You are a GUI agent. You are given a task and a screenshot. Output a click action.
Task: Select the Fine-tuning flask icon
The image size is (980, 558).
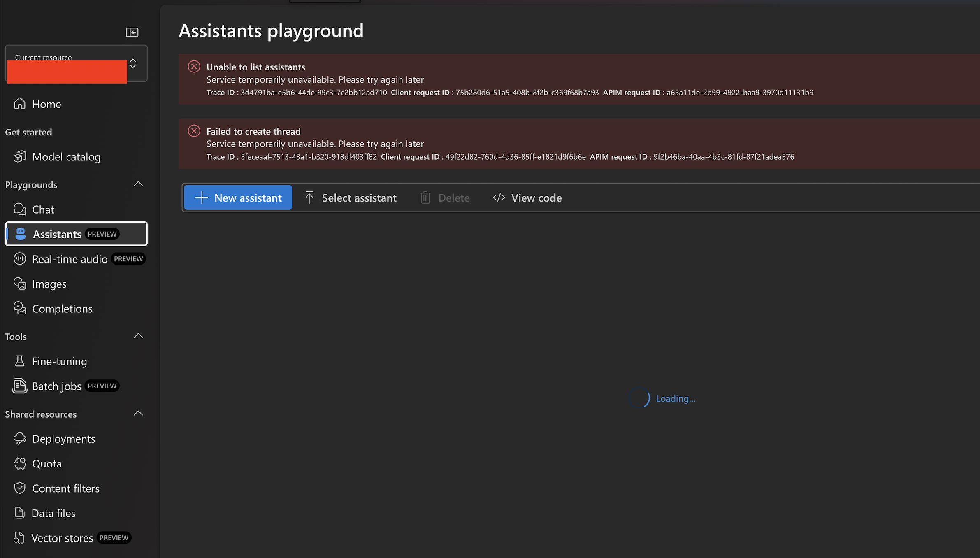tap(19, 361)
